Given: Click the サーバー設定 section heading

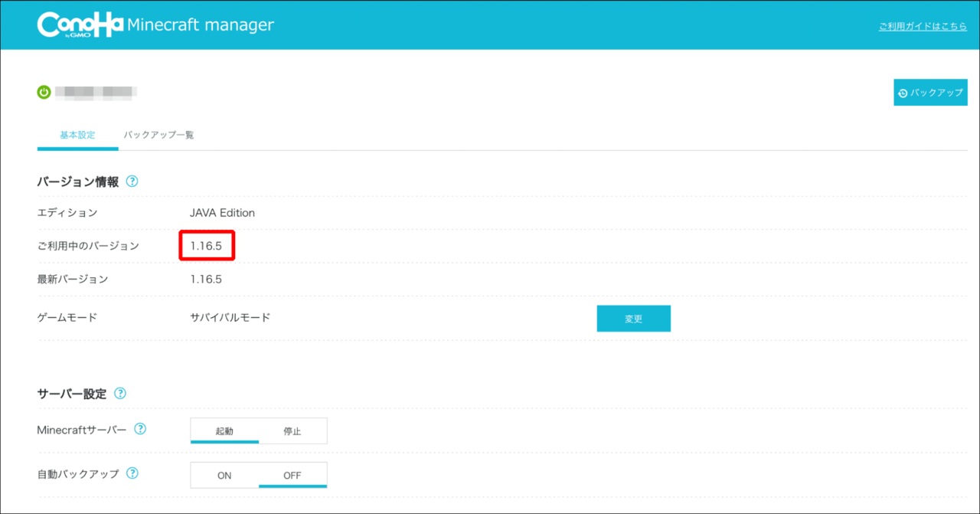Looking at the screenshot, I should point(72,394).
